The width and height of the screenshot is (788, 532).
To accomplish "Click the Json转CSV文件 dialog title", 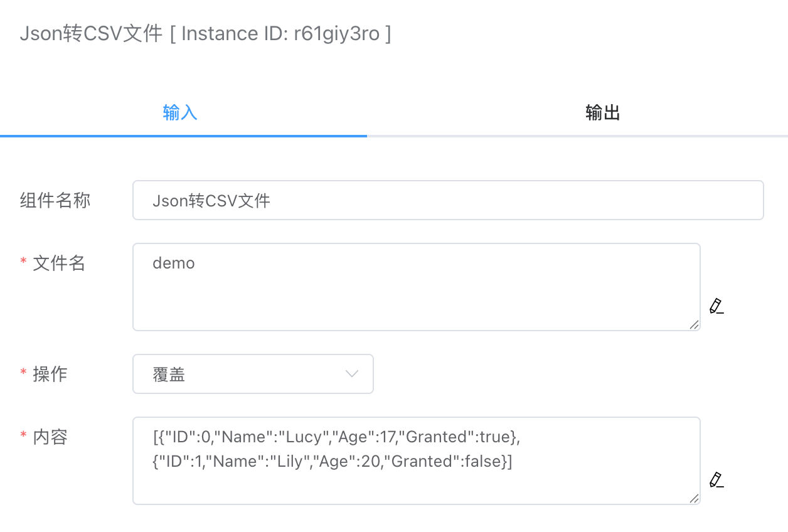I will 91,33.
